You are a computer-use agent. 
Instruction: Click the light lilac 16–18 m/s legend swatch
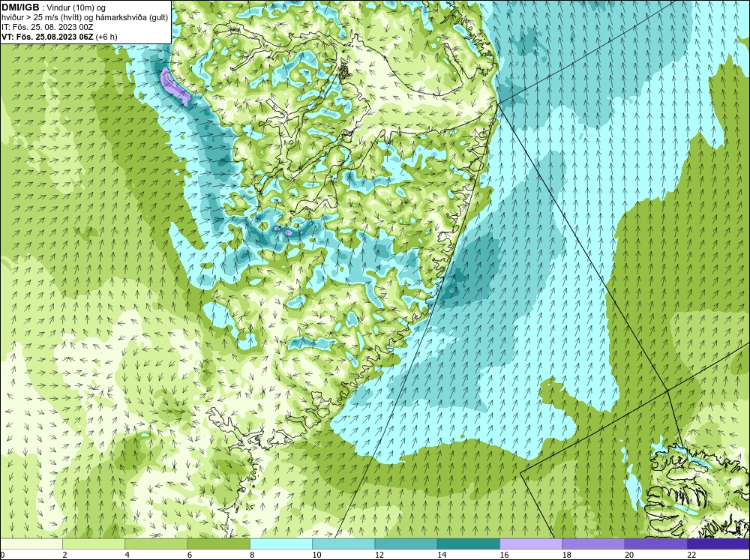point(531,544)
